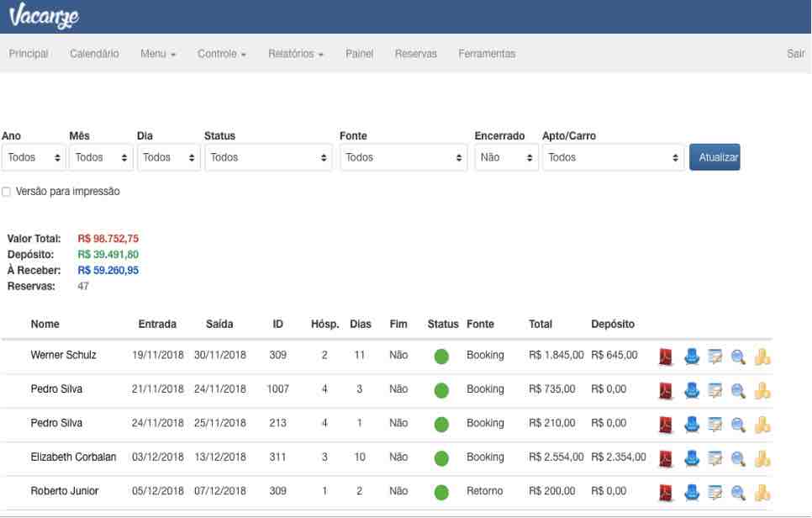The image size is (812, 518).
Task: Open the Ferramentas page
Action: (x=487, y=54)
